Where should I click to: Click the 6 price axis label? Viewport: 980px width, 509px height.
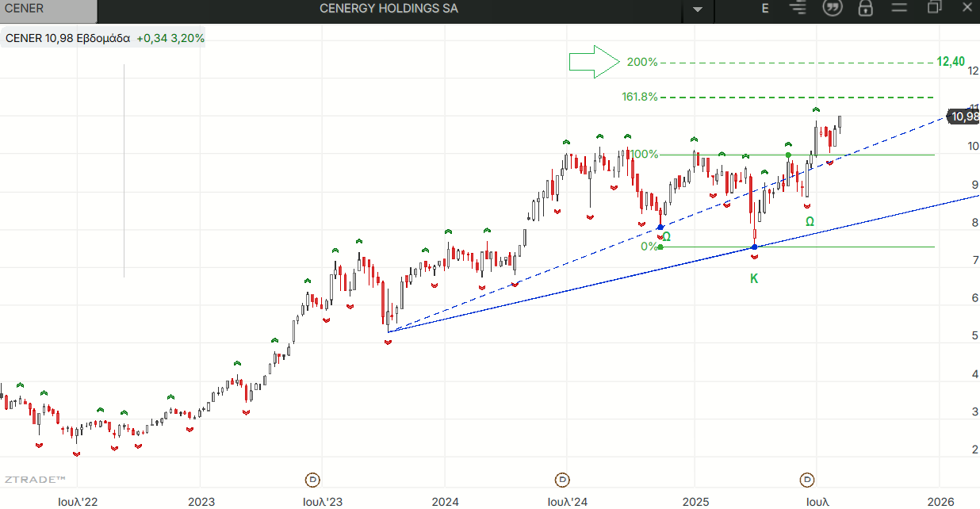974,298
